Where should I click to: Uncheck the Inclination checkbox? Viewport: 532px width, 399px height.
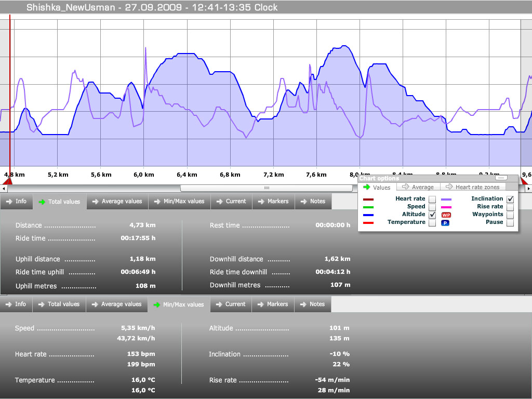[x=510, y=199]
